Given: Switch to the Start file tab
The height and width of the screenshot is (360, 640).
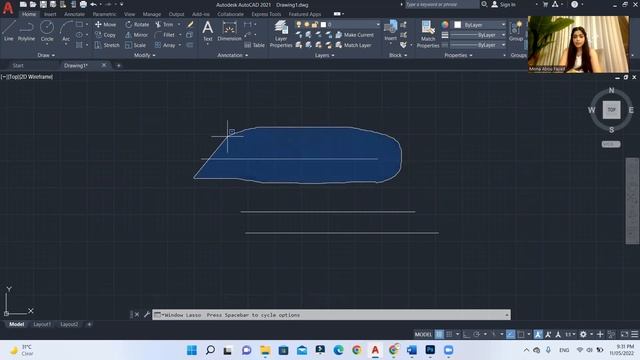Looking at the screenshot, I should (18, 65).
